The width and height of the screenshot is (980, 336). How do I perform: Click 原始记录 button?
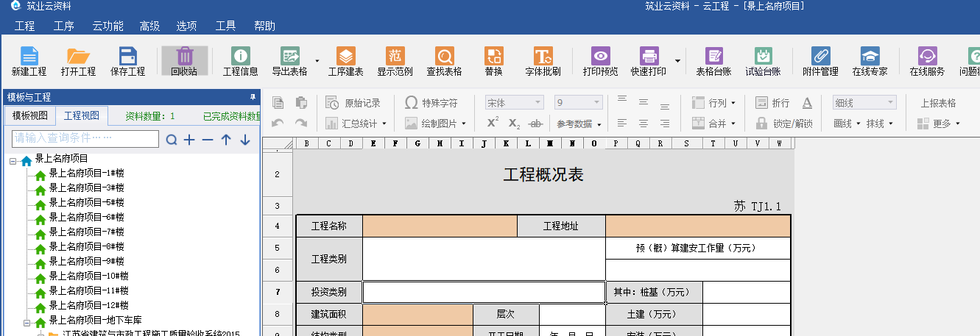[354, 103]
